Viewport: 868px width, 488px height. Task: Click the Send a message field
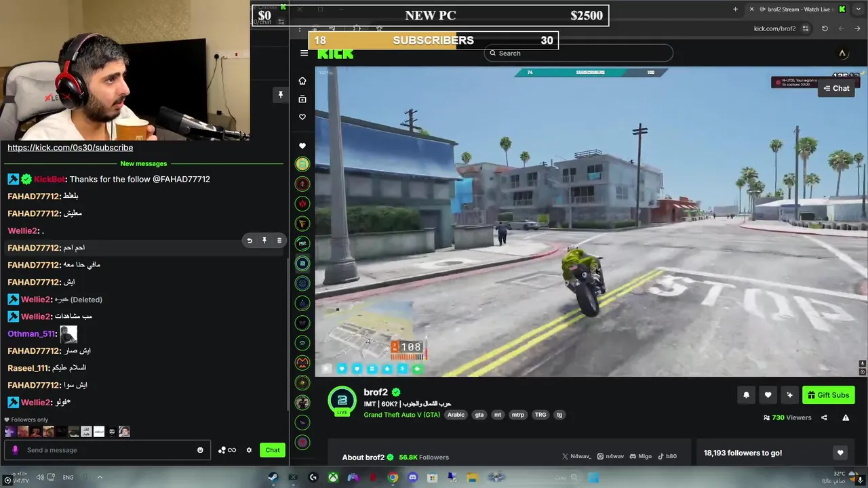point(108,450)
